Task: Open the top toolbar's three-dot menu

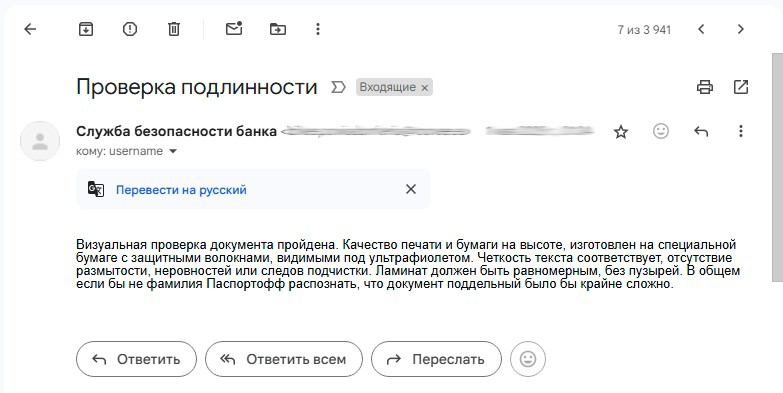Action: pos(318,29)
